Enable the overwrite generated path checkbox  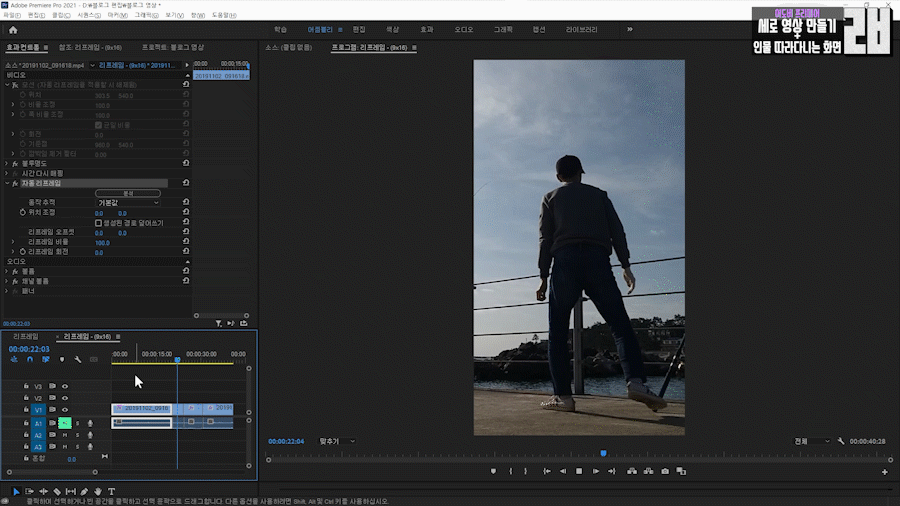(x=98, y=223)
